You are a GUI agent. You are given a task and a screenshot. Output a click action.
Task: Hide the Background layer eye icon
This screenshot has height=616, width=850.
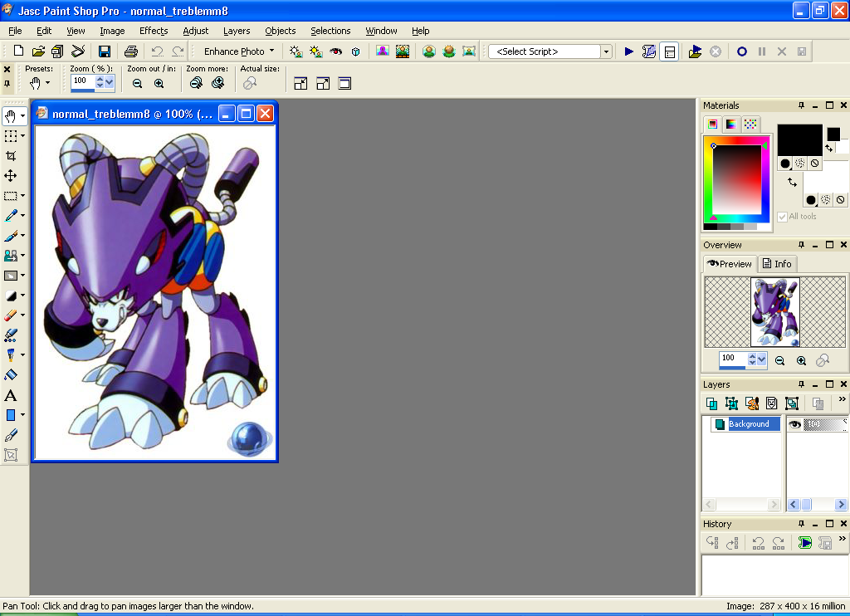pyautogui.click(x=794, y=424)
